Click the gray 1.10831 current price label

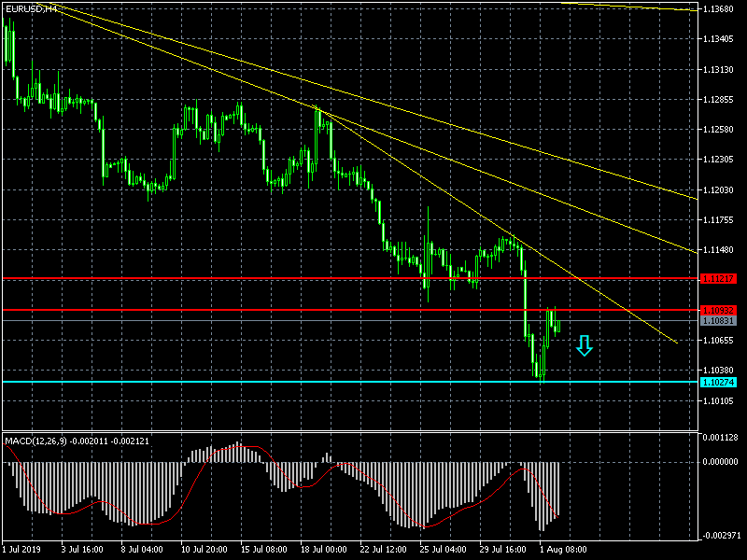coord(718,321)
